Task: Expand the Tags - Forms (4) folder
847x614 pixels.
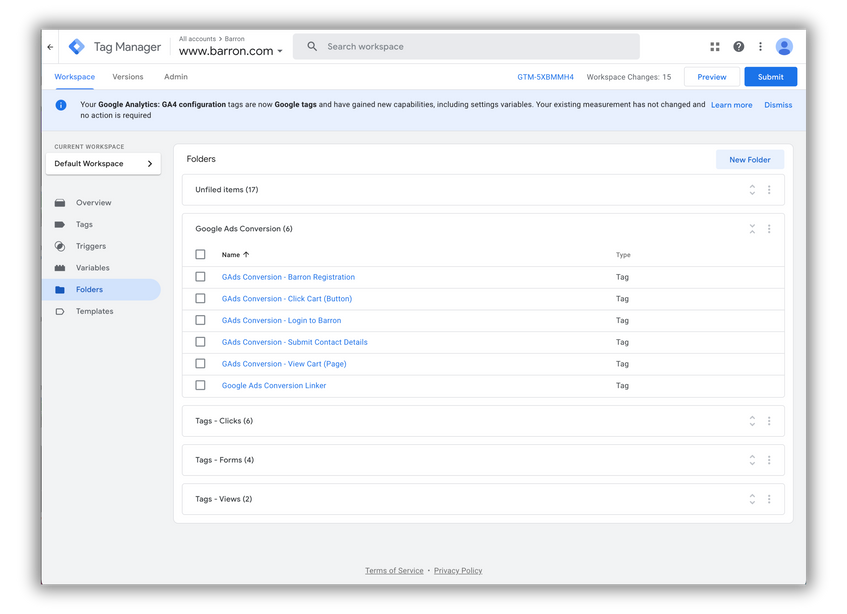Action: coord(752,460)
